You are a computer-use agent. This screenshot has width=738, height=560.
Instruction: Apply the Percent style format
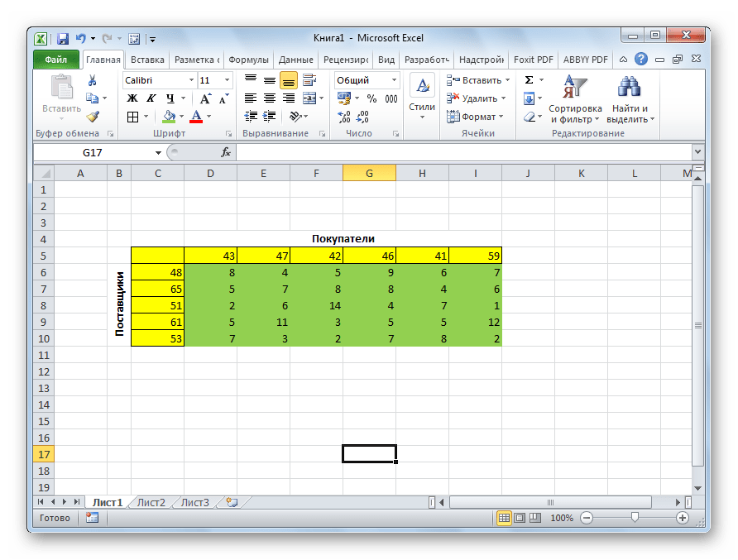(371, 98)
